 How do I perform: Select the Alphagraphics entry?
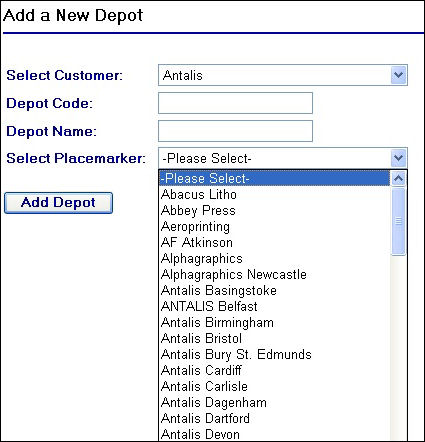[274, 258]
